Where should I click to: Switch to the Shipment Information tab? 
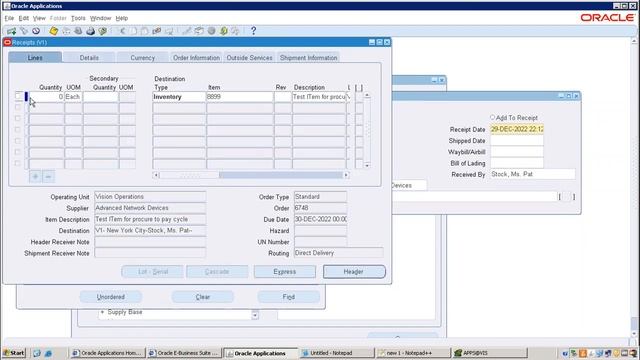click(309, 58)
